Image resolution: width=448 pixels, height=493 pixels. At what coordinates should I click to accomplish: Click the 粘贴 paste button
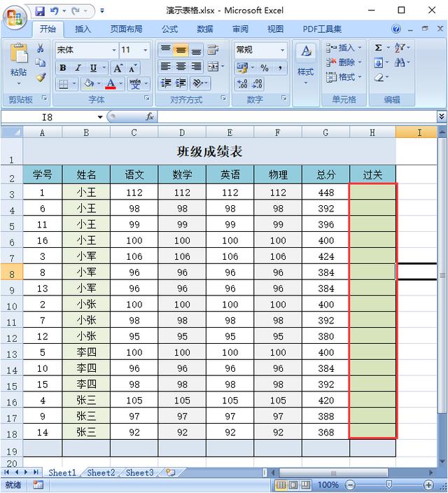point(19,63)
